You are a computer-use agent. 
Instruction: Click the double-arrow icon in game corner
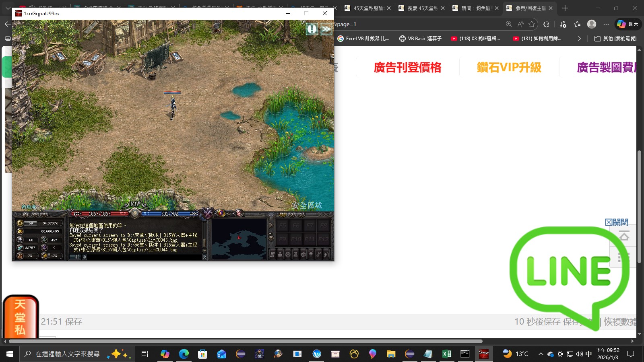[x=326, y=29]
